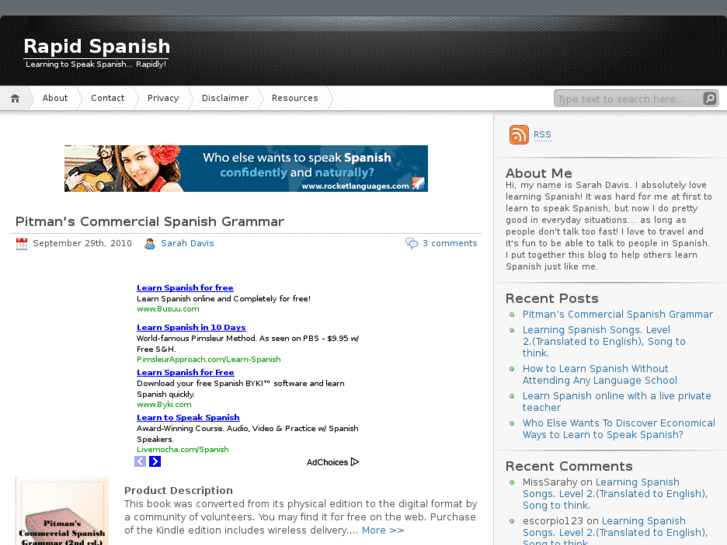The width and height of the screenshot is (727, 545).
Task: Click the www.Busuu.com URL
Action: point(168,309)
